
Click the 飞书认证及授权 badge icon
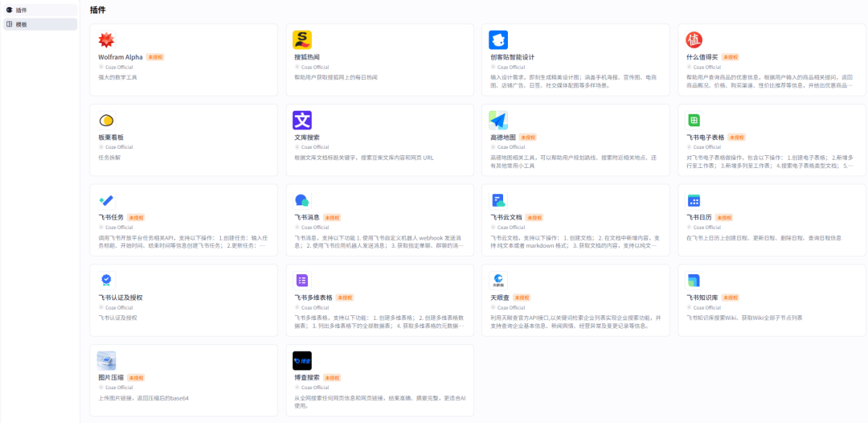tap(106, 280)
